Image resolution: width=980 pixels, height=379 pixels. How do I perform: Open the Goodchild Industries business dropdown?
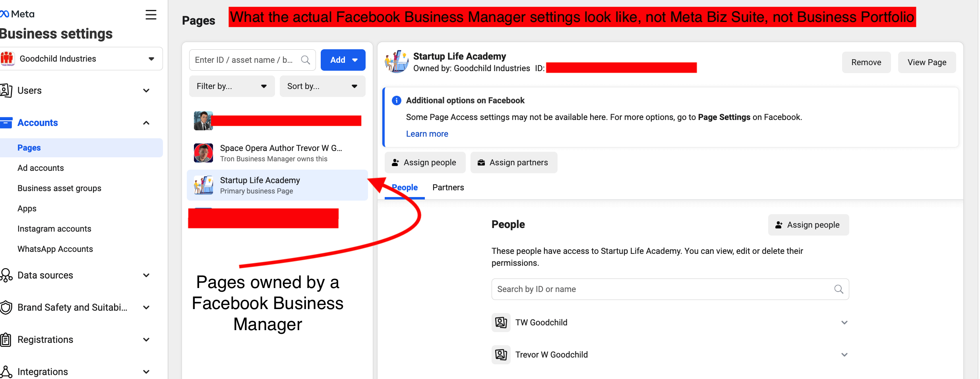pos(81,59)
